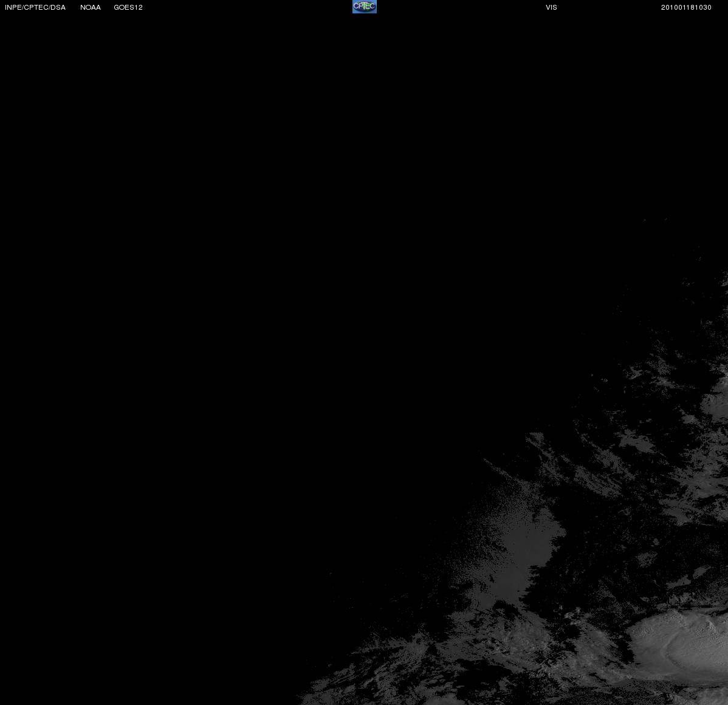Click the GOES12 satellite label
This screenshot has width=728, height=705.
click(128, 7)
